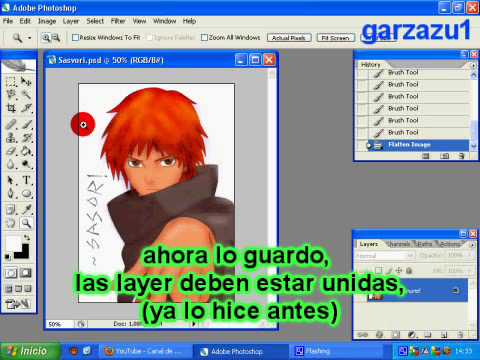Select the Eyedropper tool
This screenshot has width=480, height=360.
pyautogui.click(x=27, y=209)
